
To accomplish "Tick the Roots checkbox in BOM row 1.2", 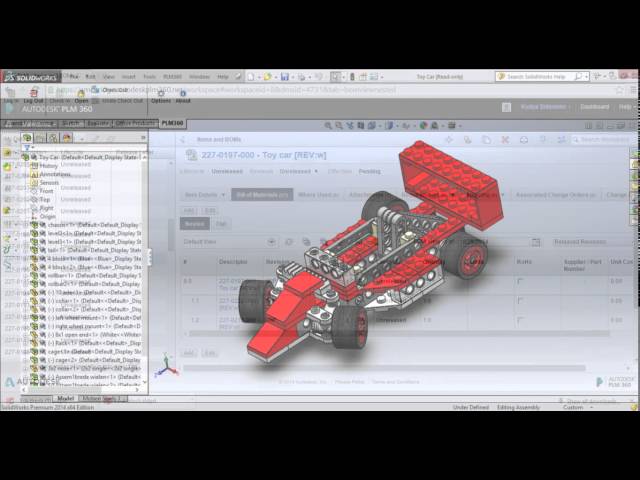I will click(x=520, y=320).
